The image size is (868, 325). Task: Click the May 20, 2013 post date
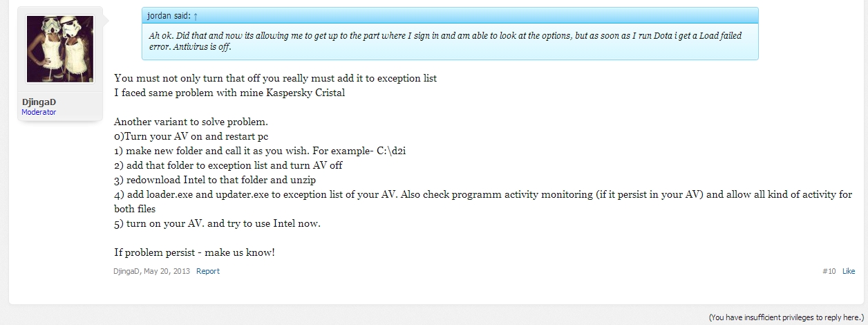167,271
